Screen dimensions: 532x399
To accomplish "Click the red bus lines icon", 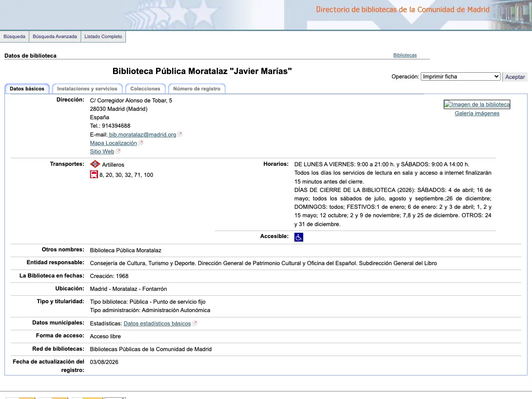I will [94, 175].
